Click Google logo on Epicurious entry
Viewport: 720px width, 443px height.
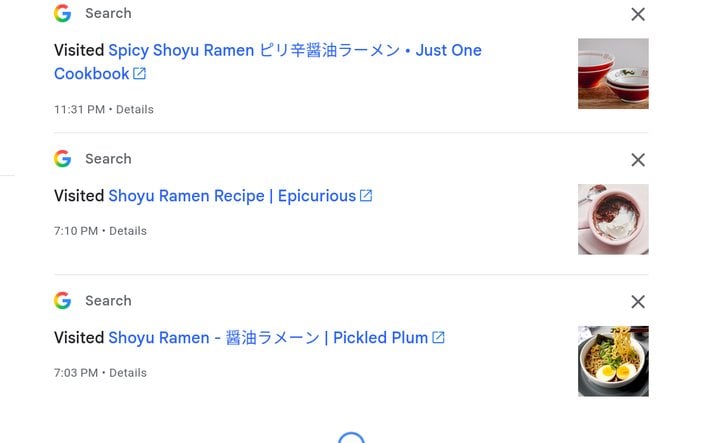62,159
